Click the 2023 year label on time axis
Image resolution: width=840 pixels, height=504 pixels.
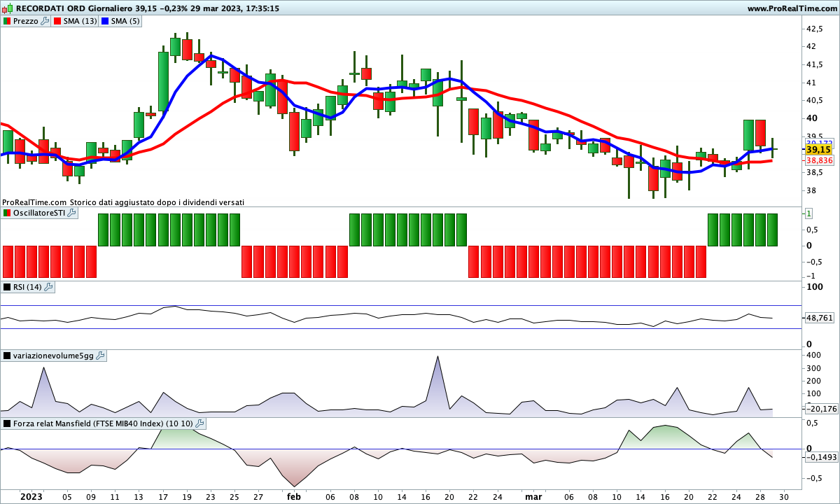pyautogui.click(x=31, y=497)
